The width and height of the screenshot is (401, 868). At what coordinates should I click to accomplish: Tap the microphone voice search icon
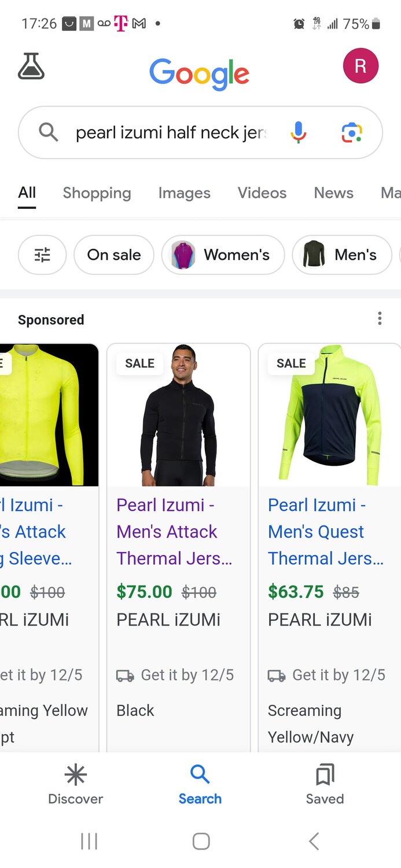pos(298,133)
